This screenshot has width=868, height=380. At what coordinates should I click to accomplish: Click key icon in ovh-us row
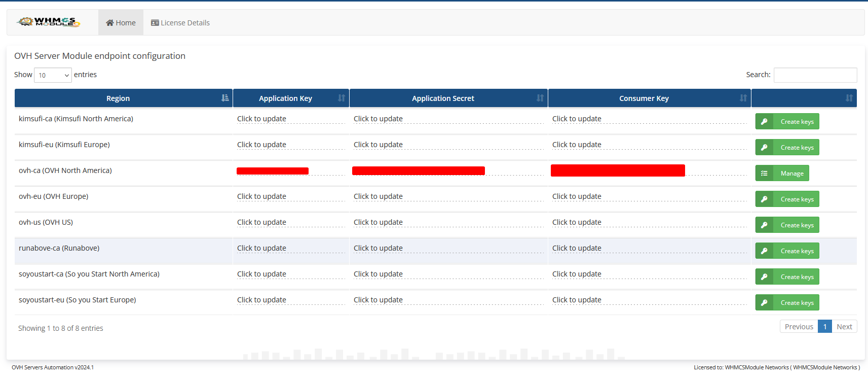coord(764,225)
